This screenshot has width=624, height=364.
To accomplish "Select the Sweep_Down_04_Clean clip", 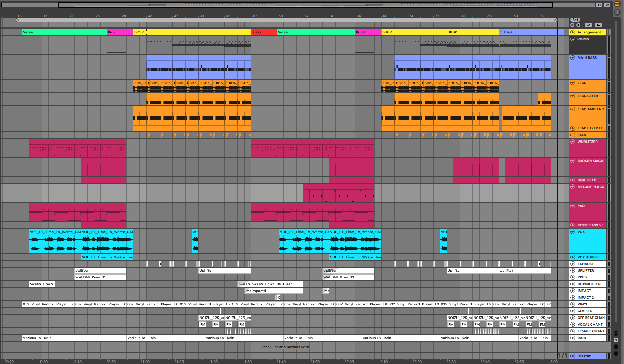I will pyautogui.click(x=277, y=284).
